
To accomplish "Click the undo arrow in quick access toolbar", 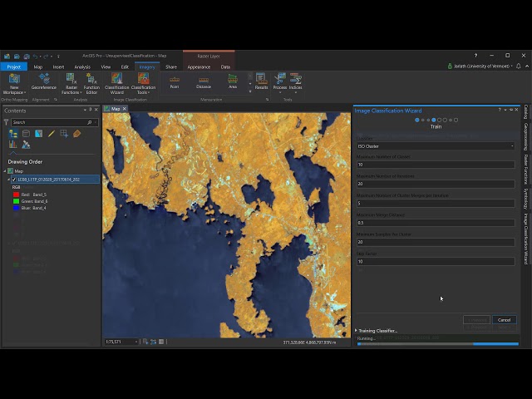I will click(35, 56).
